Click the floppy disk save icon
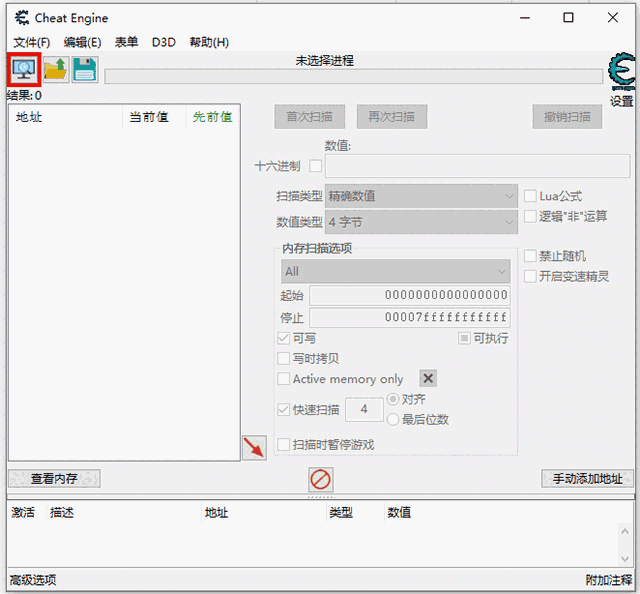Viewport: 640px width, 594px height. coord(85,69)
